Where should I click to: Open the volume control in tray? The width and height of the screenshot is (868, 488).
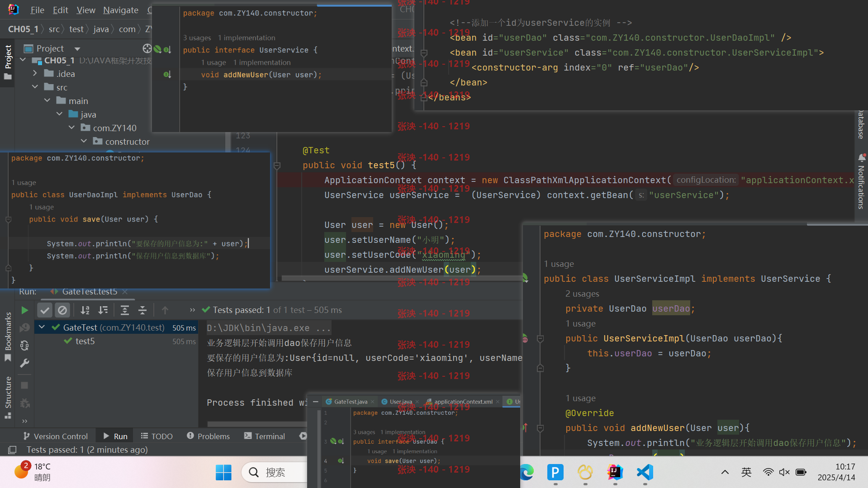tap(784, 472)
